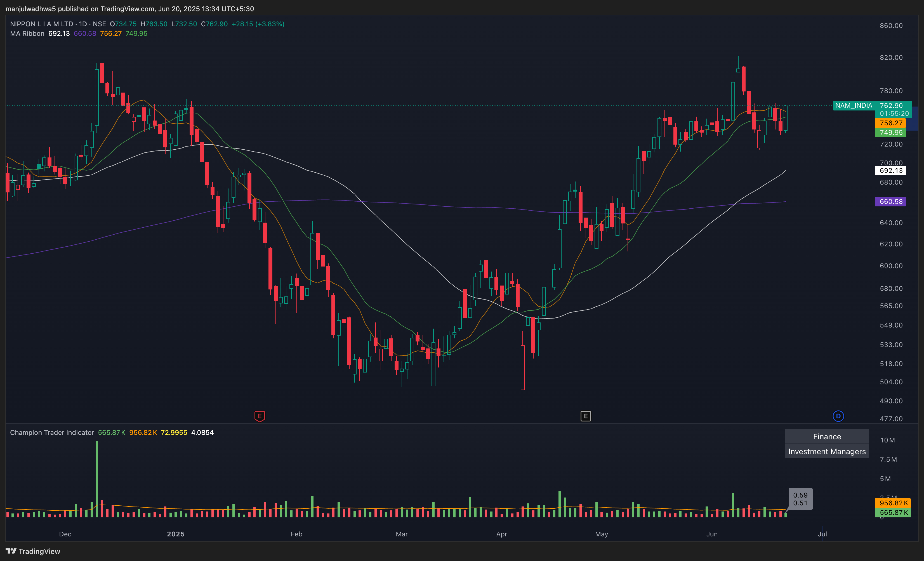Click the 477.00 price axis level

(x=891, y=419)
